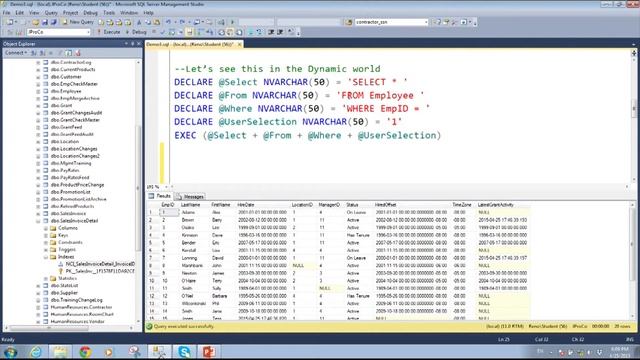This screenshot has width=640, height=360.
Task: Expand the dbo.Customer table node
Action: 38,77
